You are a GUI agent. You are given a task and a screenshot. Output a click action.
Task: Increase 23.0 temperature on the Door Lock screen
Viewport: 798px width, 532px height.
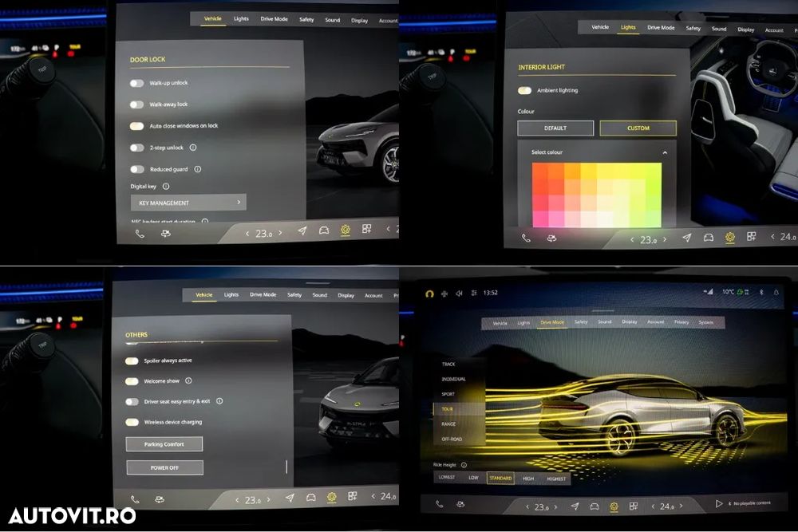pyautogui.click(x=280, y=233)
